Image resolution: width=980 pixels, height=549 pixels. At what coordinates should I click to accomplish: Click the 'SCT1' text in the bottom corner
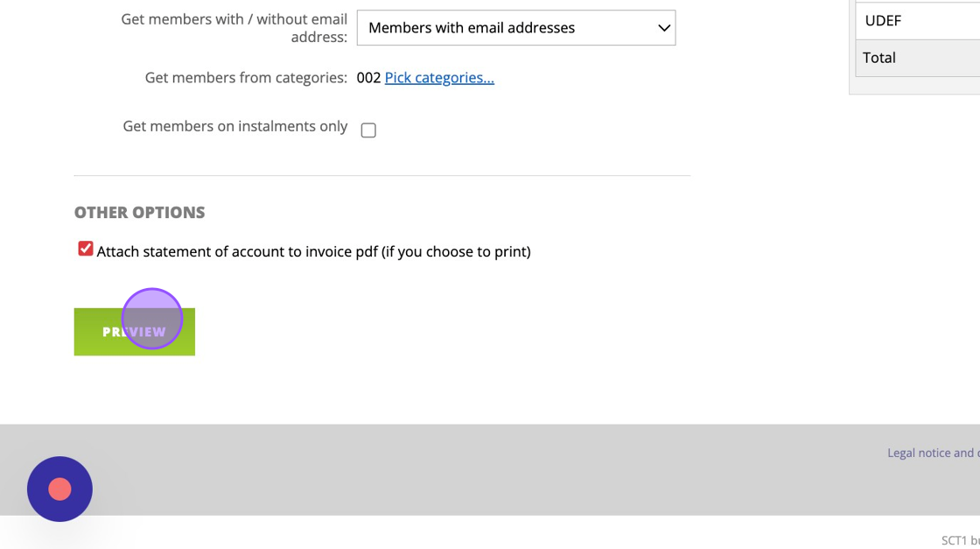[x=955, y=540]
